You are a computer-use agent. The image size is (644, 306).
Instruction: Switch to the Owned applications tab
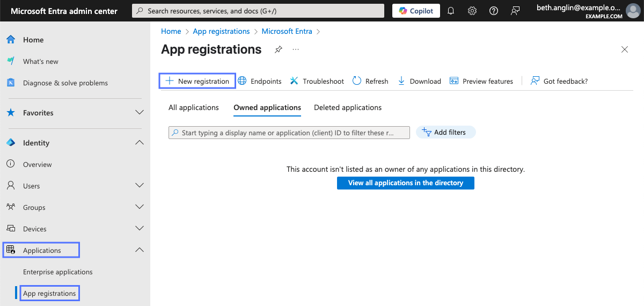coord(267,107)
